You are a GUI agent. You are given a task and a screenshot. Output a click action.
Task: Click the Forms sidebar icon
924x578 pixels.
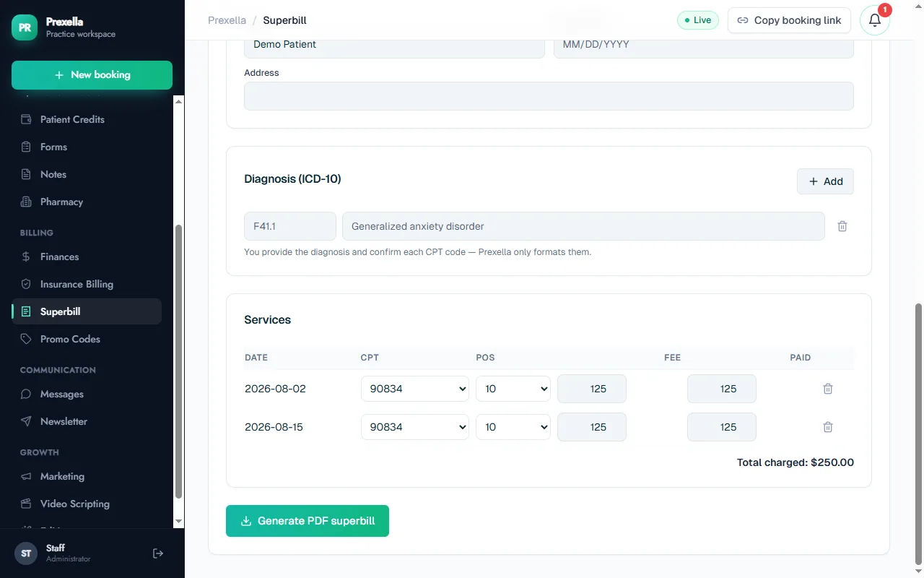tap(26, 147)
